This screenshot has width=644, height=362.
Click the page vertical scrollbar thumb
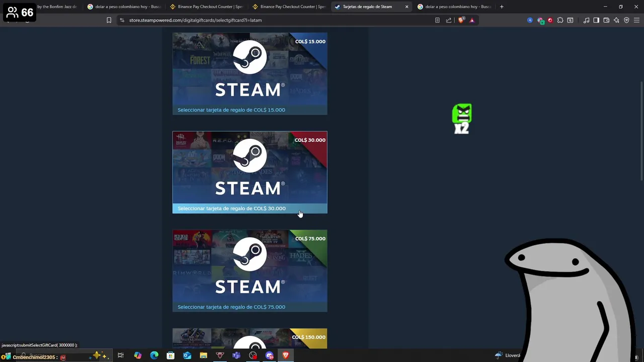[x=641, y=131]
